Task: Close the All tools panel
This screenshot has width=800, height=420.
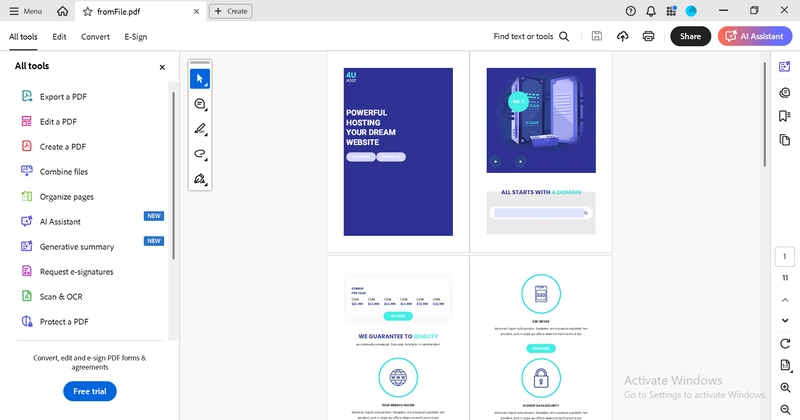Action: (x=162, y=67)
